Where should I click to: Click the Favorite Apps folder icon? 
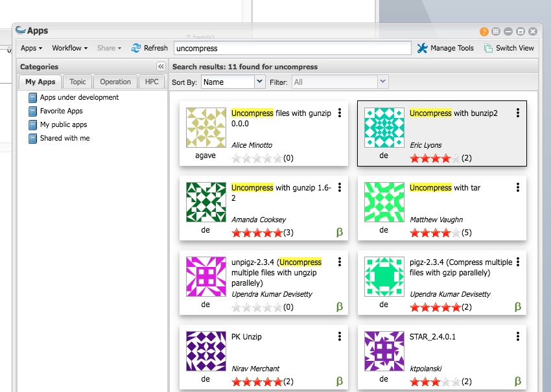click(x=32, y=111)
